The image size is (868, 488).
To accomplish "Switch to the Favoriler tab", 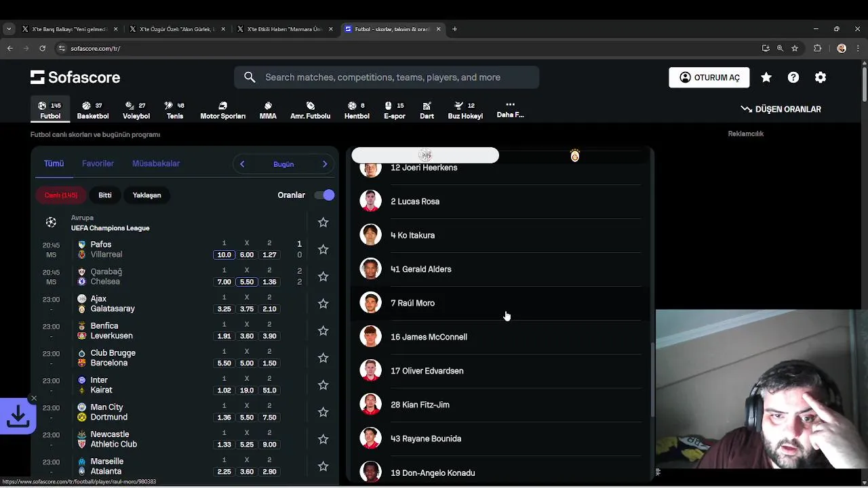I will pos(98,163).
